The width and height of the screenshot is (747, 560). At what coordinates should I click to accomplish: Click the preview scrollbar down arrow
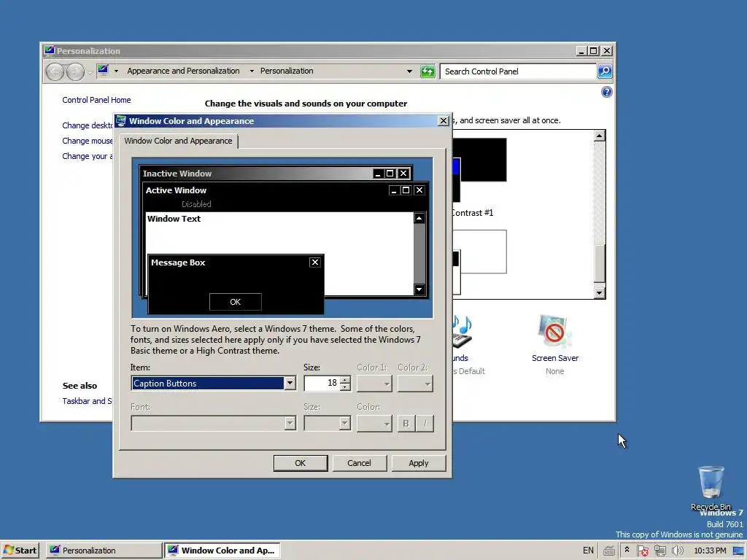[419, 289]
